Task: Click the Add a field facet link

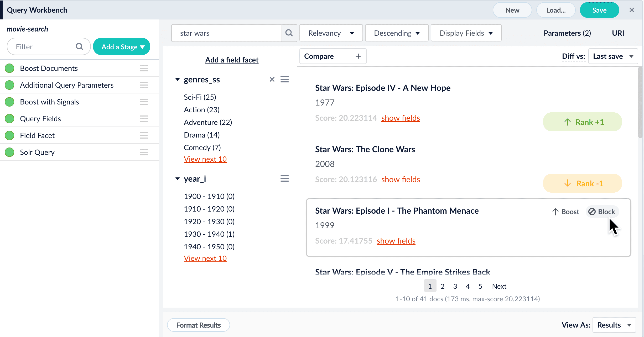Action: click(x=232, y=60)
